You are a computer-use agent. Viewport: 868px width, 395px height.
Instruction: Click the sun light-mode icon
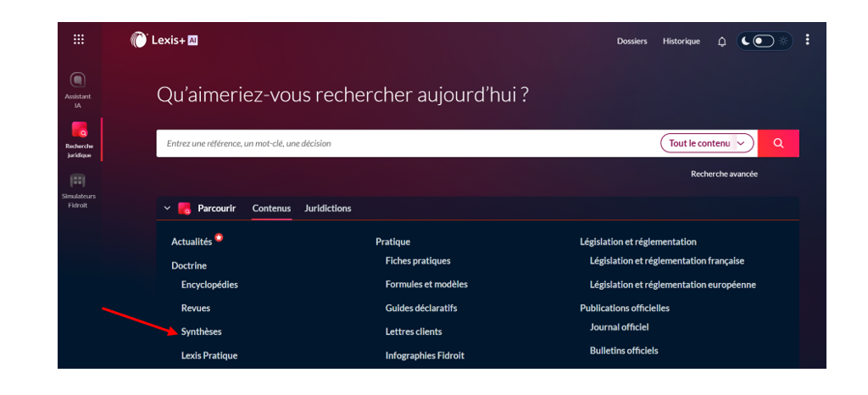coord(783,41)
